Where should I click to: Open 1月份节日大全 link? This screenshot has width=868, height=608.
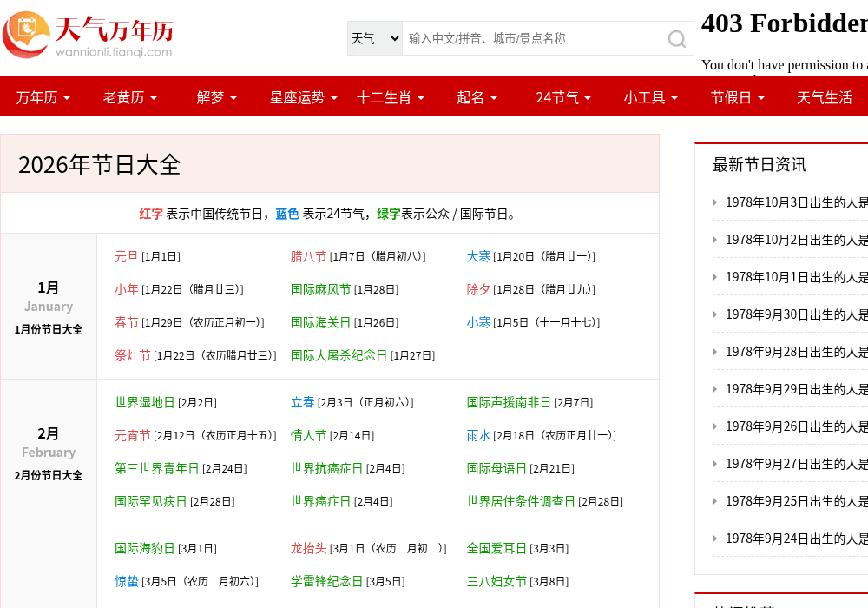point(48,329)
